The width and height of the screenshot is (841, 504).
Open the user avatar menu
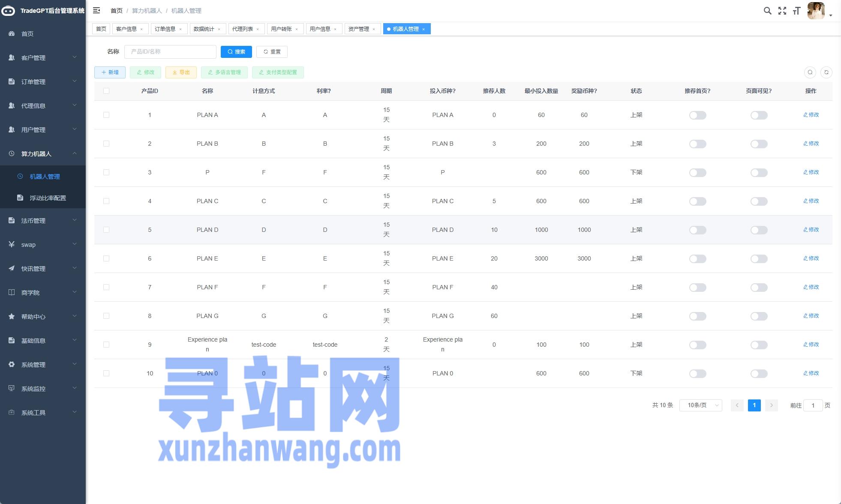(x=816, y=11)
